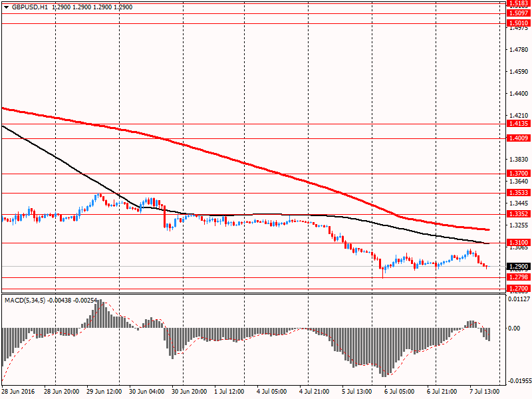The height and width of the screenshot is (399, 532).
Task: Click the GBPUSD,H1 chart title text
Action: [29, 6]
